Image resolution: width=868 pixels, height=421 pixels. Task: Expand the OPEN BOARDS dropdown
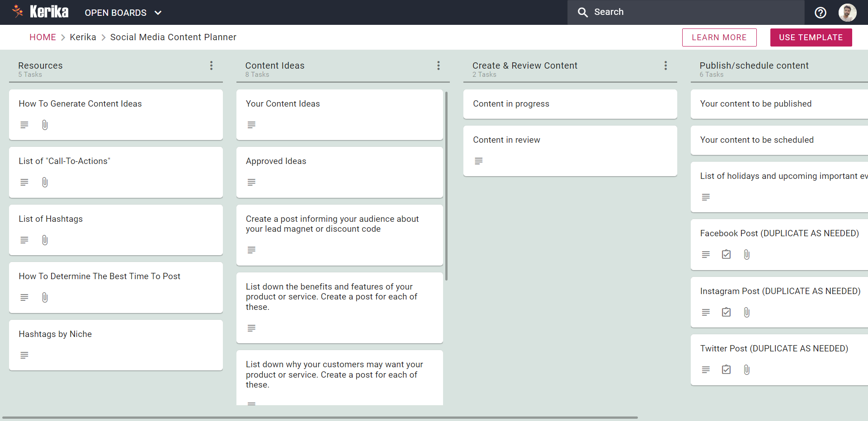tap(123, 13)
